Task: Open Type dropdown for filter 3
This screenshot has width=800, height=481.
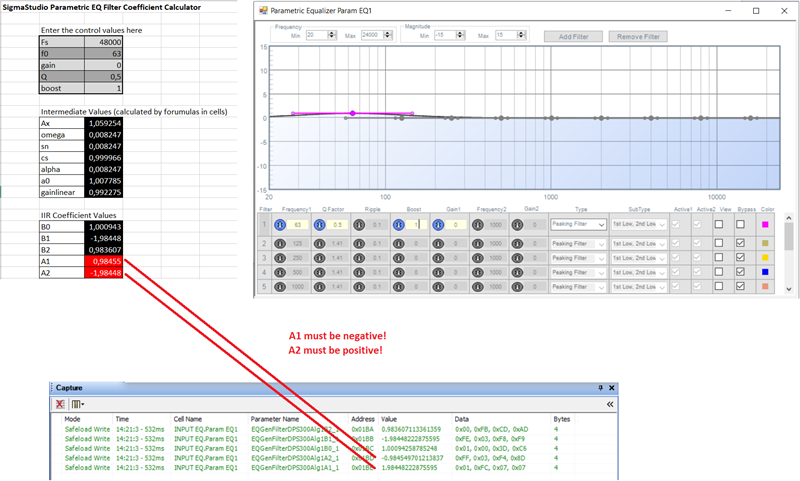Action: pyautogui.click(x=578, y=258)
